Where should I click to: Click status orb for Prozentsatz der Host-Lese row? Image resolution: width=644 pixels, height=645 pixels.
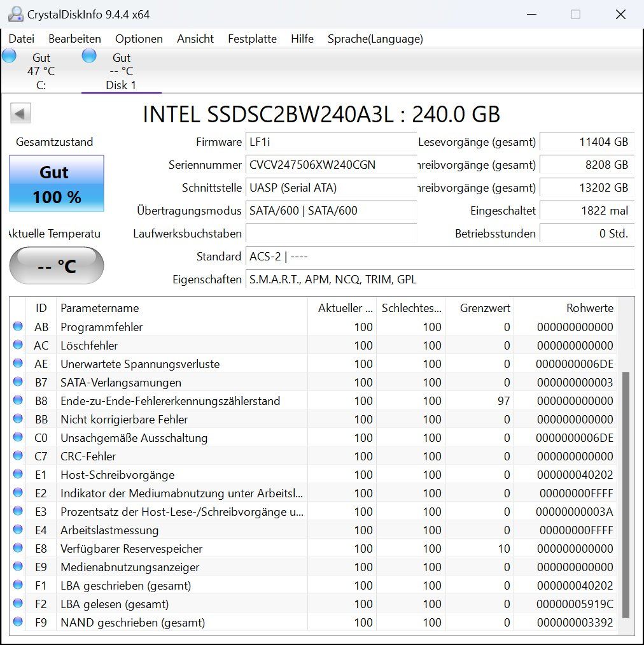coord(18,511)
